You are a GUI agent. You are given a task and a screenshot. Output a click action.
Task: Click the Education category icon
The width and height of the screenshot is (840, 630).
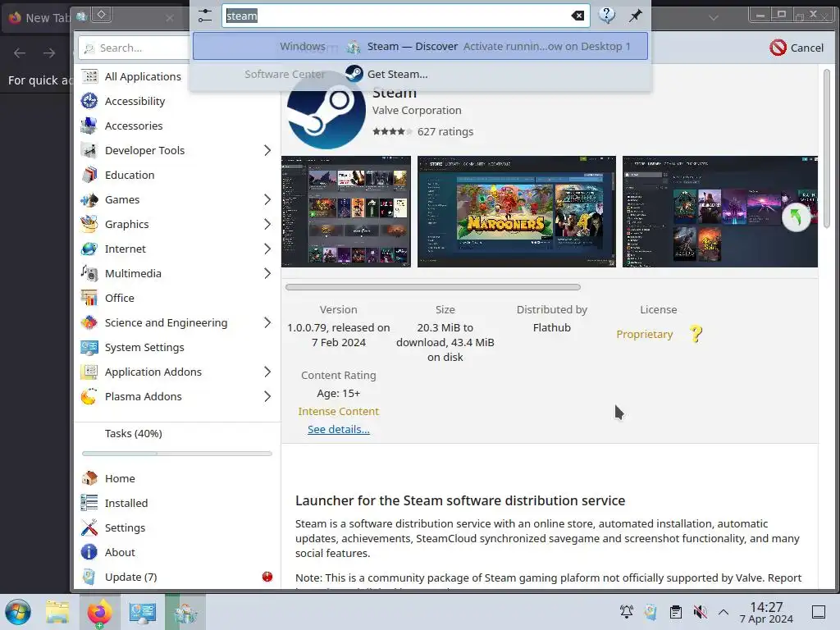(x=89, y=175)
